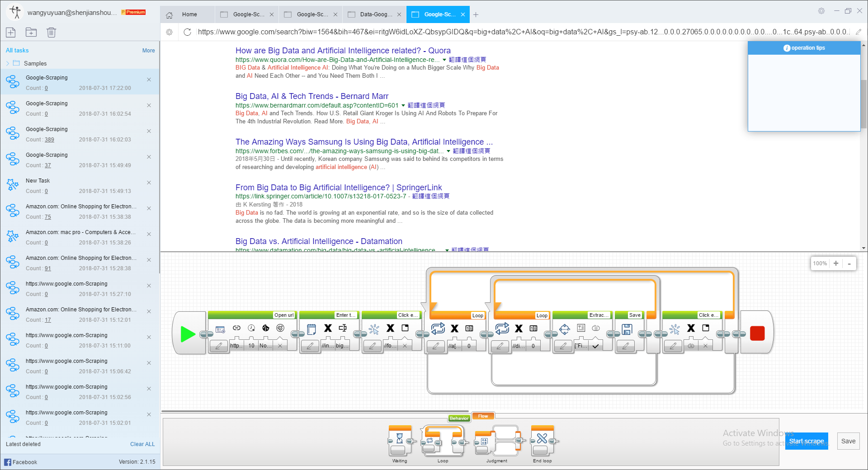The height and width of the screenshot is (470, 868).
Task: Click the gear icon beside the URL bar
Action: click(170, 32)
